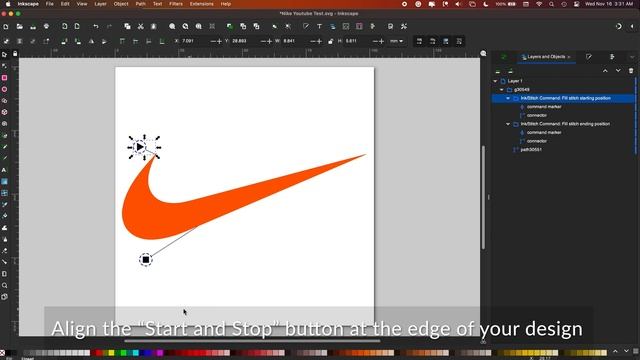Select the Layer 1 row
Image resolution: width=640 pixels, height=360 pixels.
click(563, 81)
